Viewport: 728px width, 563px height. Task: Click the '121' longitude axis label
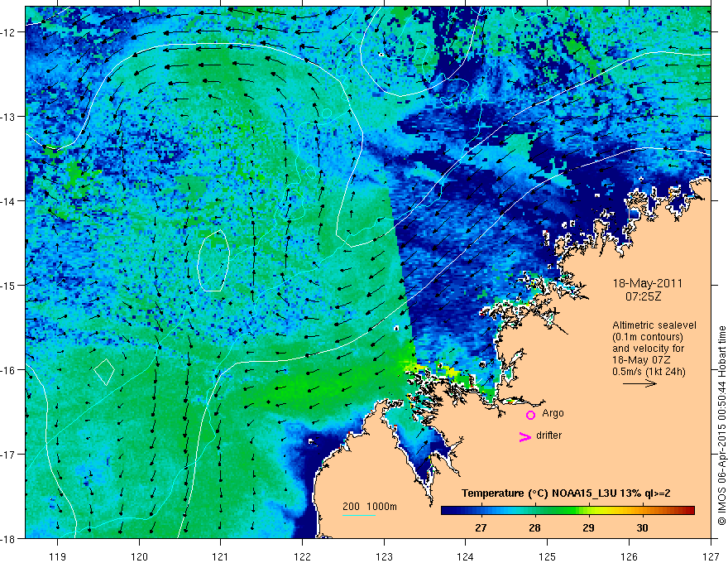(221, 556)
